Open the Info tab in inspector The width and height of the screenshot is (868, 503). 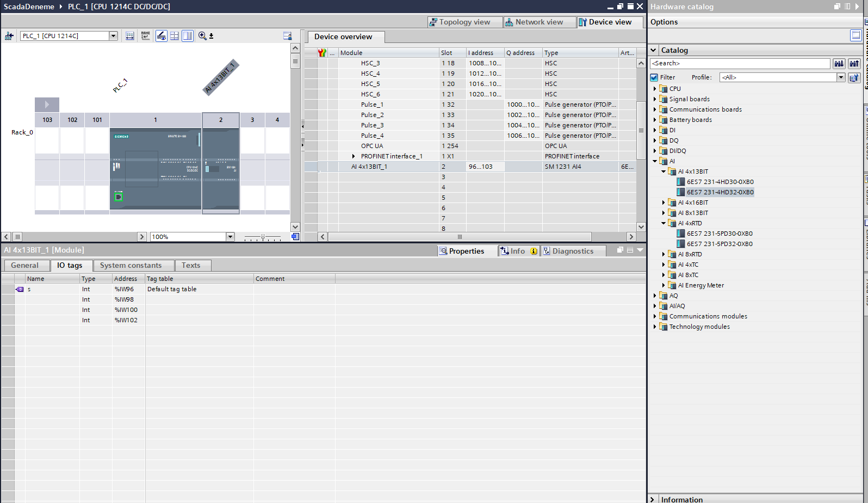518,251
